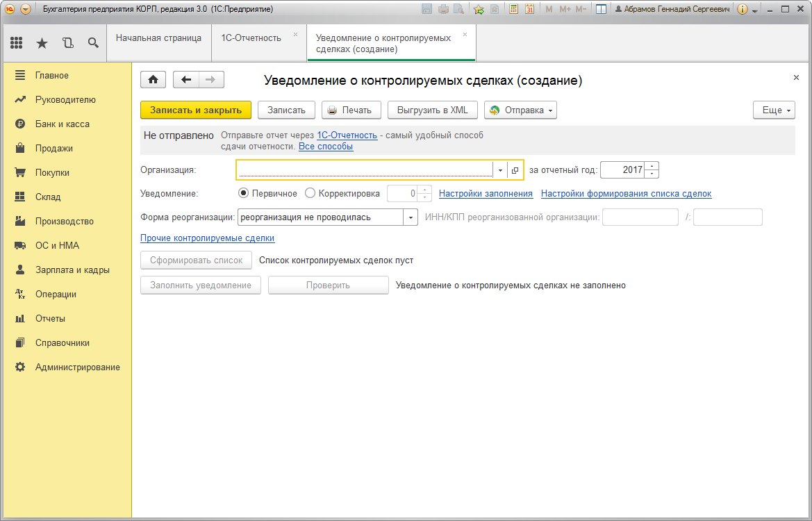Click the Записать button
This screenshot has height=521, width=812.
click(x=286, y=110)
